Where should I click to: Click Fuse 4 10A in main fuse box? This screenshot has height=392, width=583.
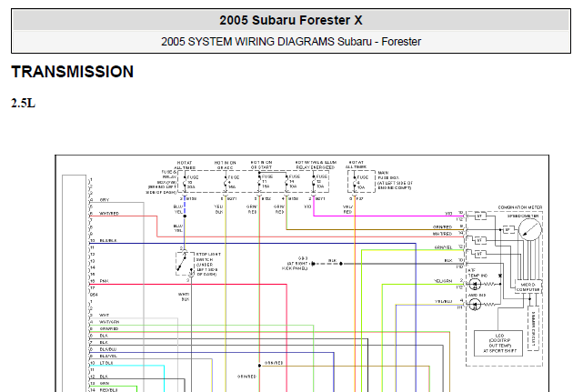(x=355, y=182)
